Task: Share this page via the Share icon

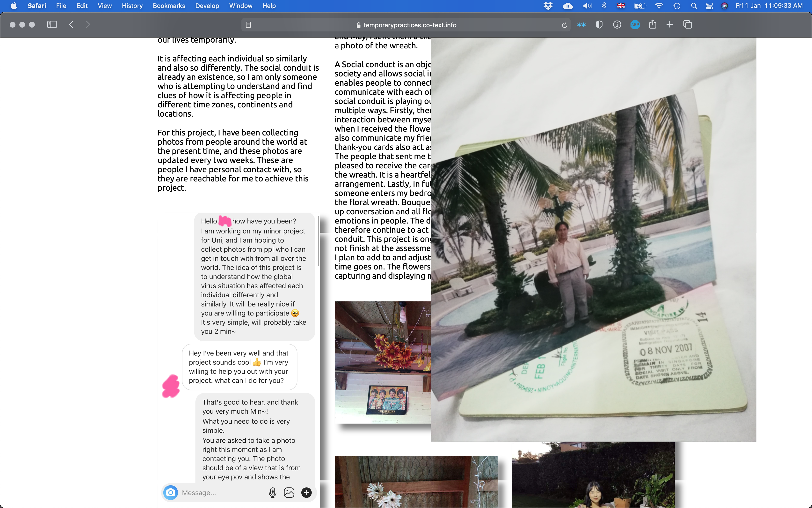Action: (x=652, y=24)
